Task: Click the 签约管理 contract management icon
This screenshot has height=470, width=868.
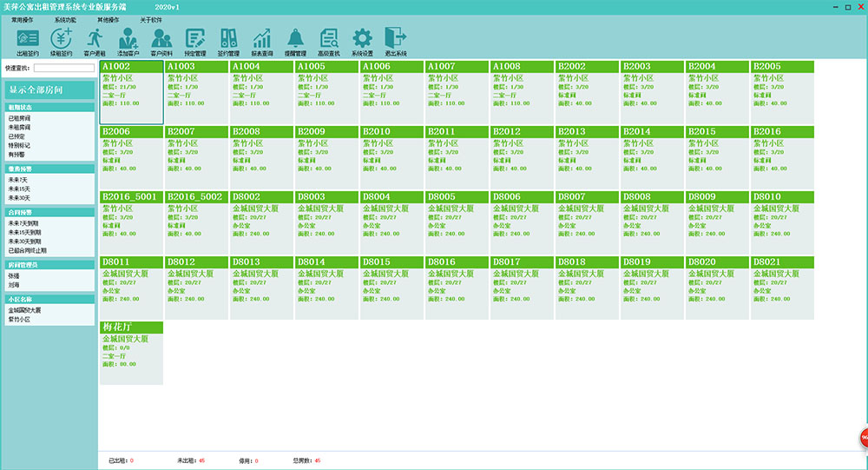Action: point(228,41)
